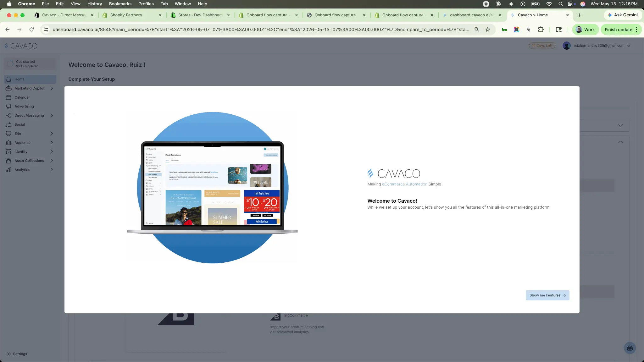Click the Finish update button
Image resolution: width=644 pixels, height=362 pixels.
[618, 30]
